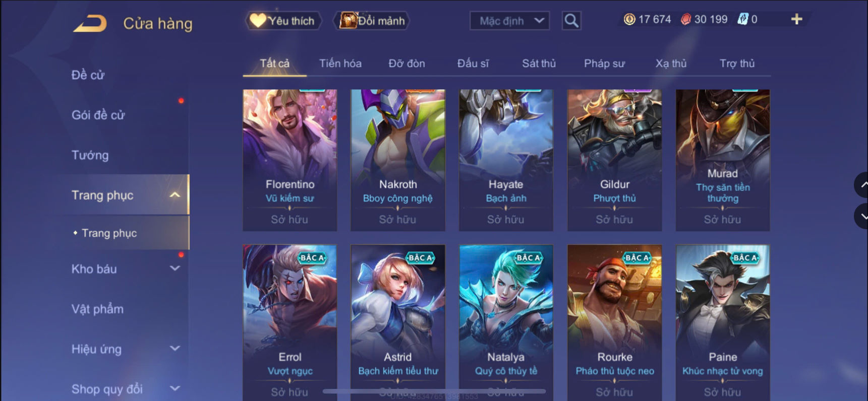Open Tướng in the sidebar
The width and height of the screenshot is (868, 401).
point(90,155)
